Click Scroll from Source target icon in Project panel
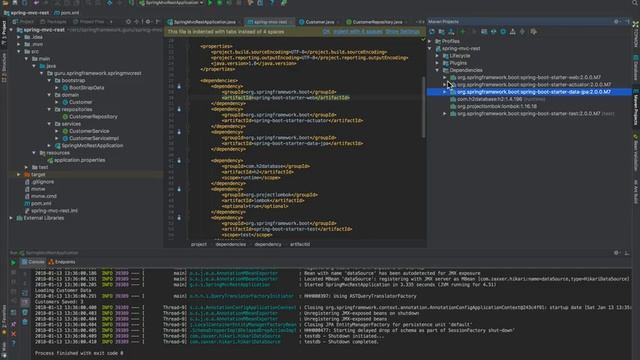This screenshot has width=640, height=360. (129, 22)
